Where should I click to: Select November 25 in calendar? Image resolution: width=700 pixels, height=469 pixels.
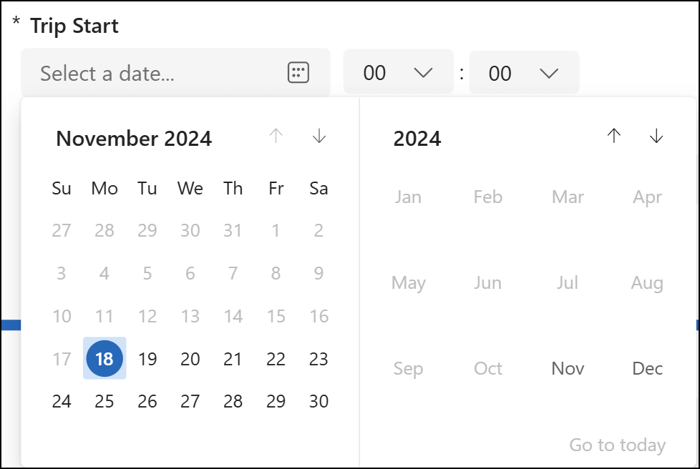click(x=104, y=402)
